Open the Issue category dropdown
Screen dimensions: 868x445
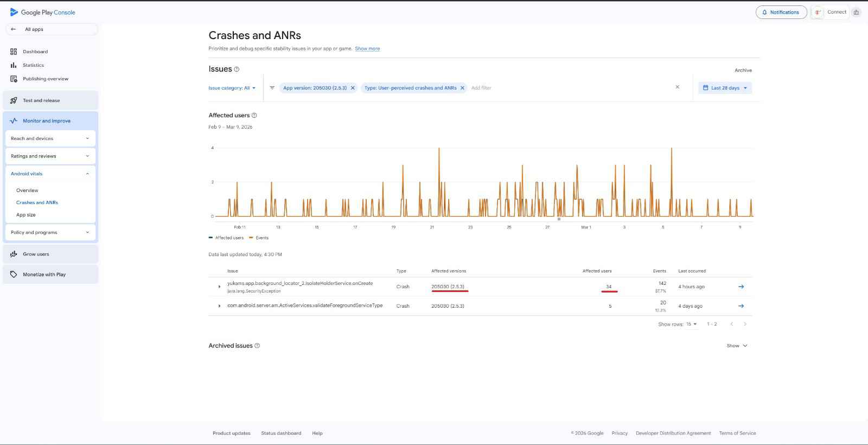pos(232,88)
